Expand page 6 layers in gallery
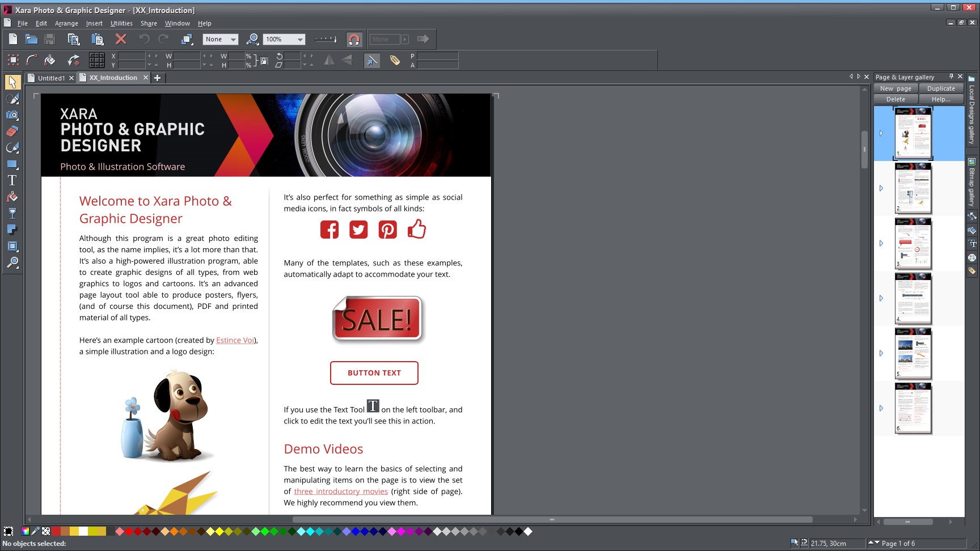Viewport: 980px width, 551px height. tap(881, 408)
